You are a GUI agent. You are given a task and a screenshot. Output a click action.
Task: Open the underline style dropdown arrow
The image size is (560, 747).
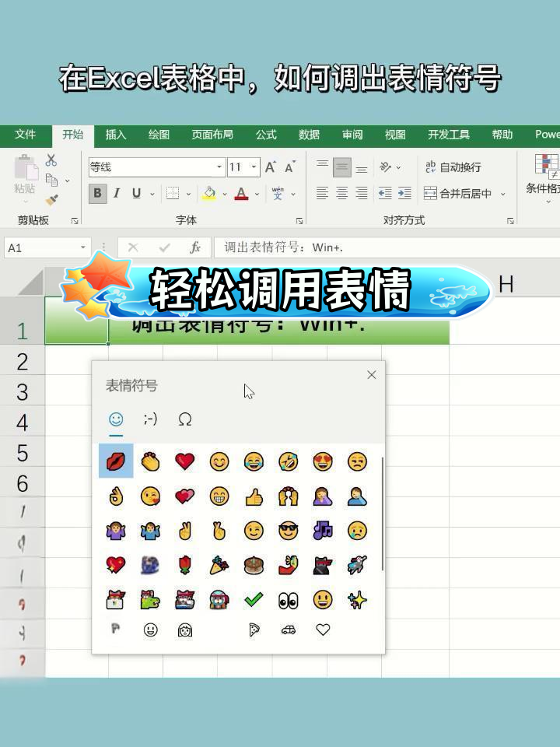pos(152,194)
